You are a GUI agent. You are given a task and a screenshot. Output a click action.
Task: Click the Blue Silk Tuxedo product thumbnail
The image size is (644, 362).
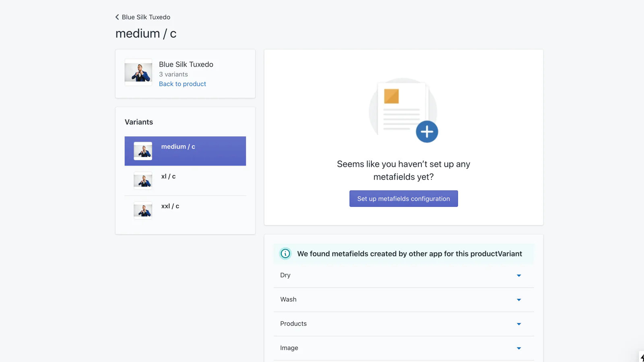(x=138, y=72)
